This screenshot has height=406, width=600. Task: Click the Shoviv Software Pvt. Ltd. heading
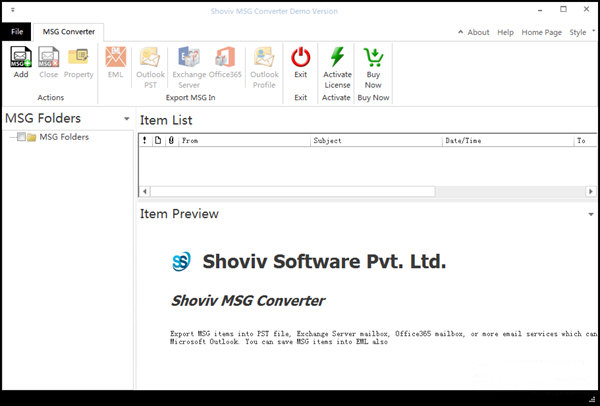pos(324,262)
